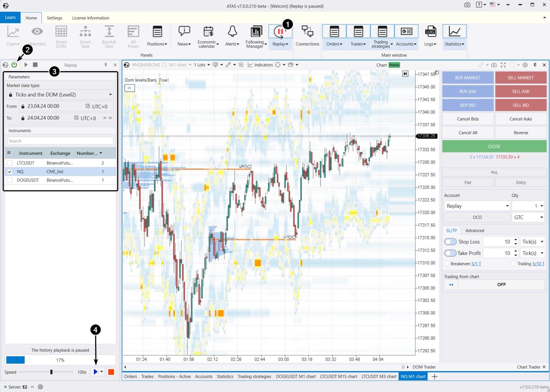Click the BUY MARKET button
The image size is (550, 392).
pyautogui.click(x=468, y=78)
